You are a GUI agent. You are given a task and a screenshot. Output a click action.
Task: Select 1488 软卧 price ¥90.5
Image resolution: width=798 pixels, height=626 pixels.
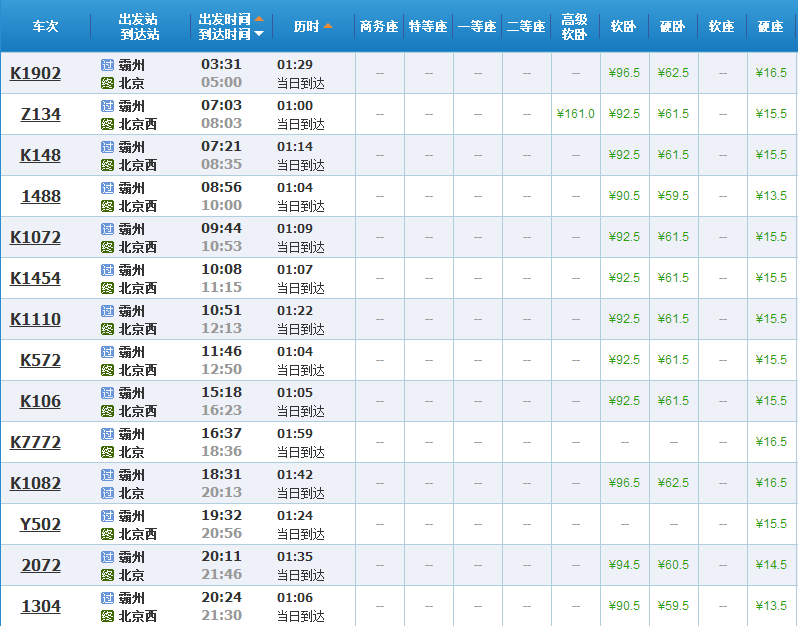coord(624,196)
